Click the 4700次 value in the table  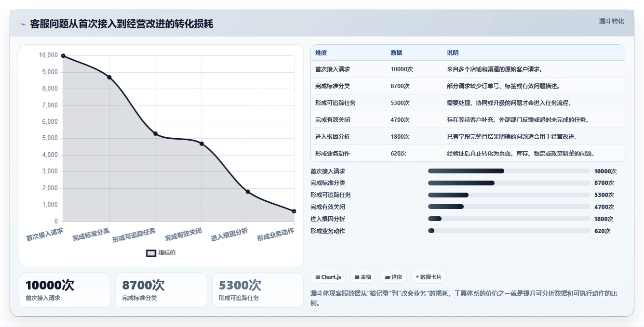400,120
